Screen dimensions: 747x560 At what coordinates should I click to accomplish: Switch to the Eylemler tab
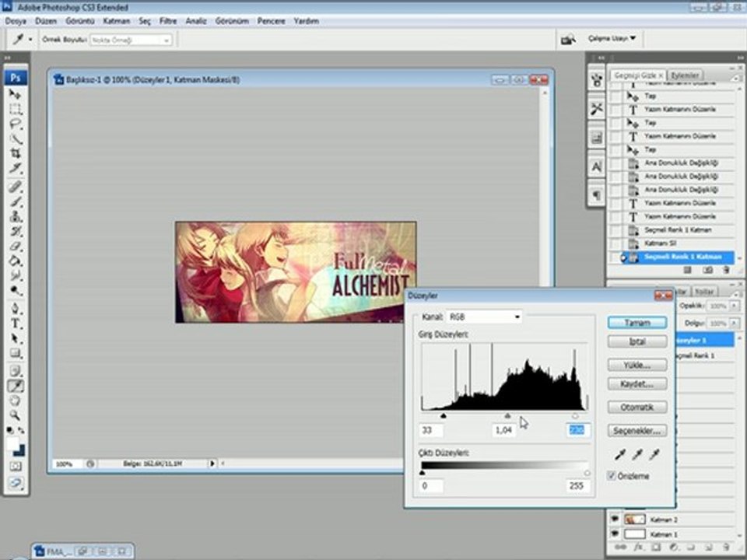pos(685,75)
